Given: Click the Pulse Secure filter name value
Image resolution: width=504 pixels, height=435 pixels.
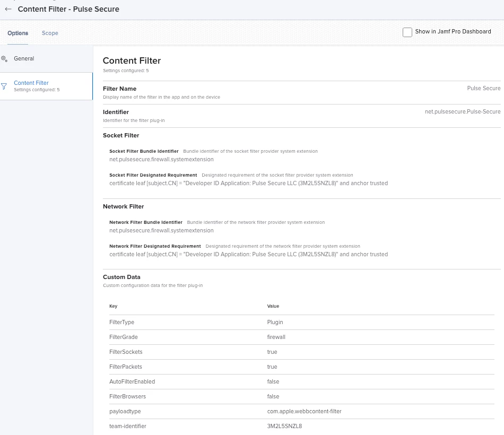Looking at the screenshot, I should tap(483, 88).
